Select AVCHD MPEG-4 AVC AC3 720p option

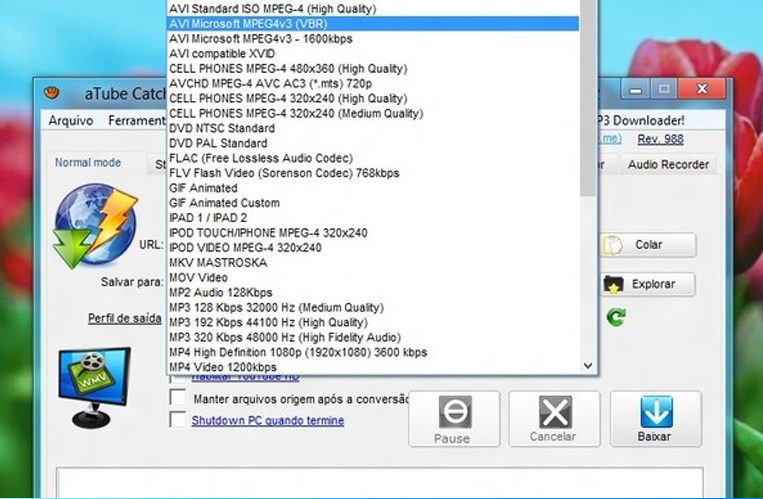373,84
